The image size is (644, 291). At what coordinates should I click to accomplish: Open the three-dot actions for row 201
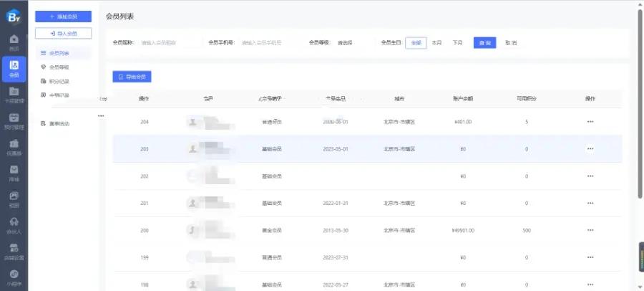pyautogui.click(x=590, y=203)
